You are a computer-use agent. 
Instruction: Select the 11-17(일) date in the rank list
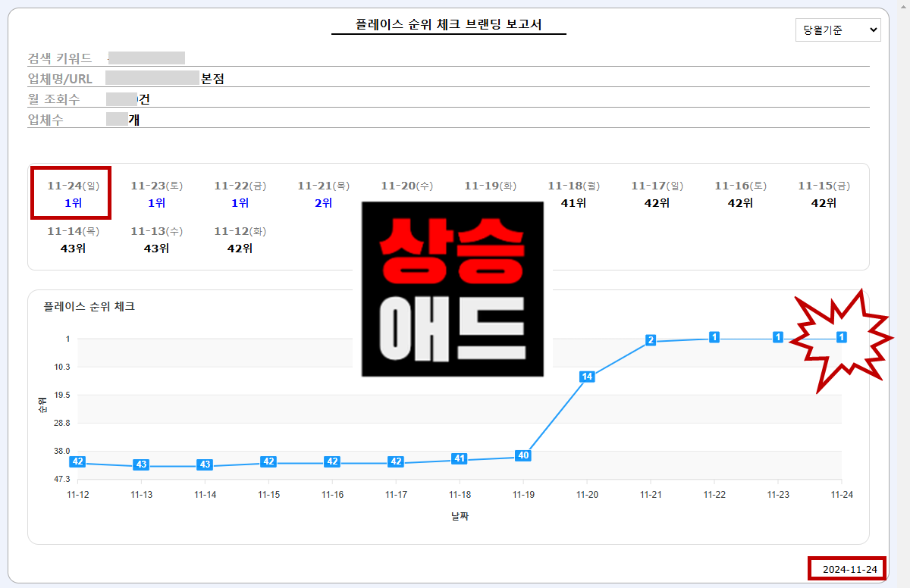pos(657,186)
